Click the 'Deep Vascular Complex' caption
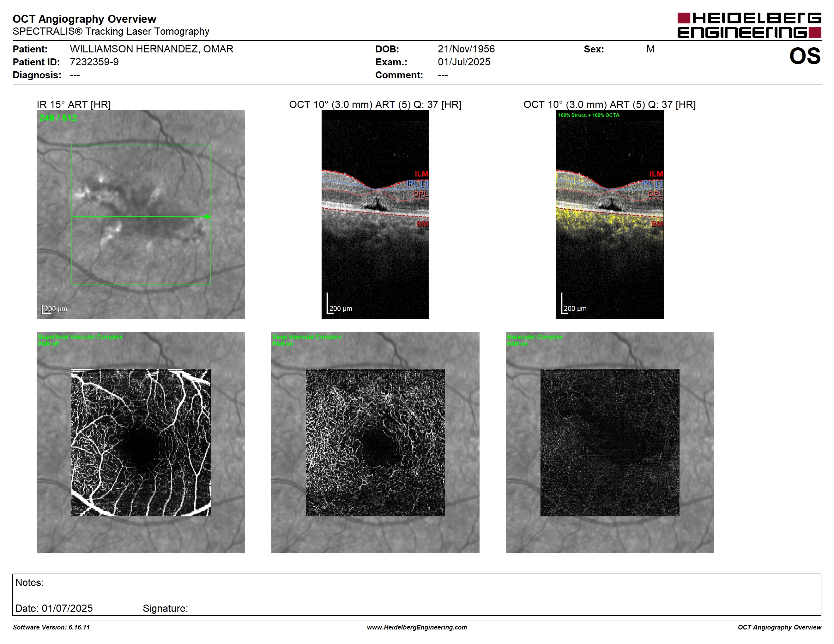Screen dimensions: 834x644 (307, 337)
